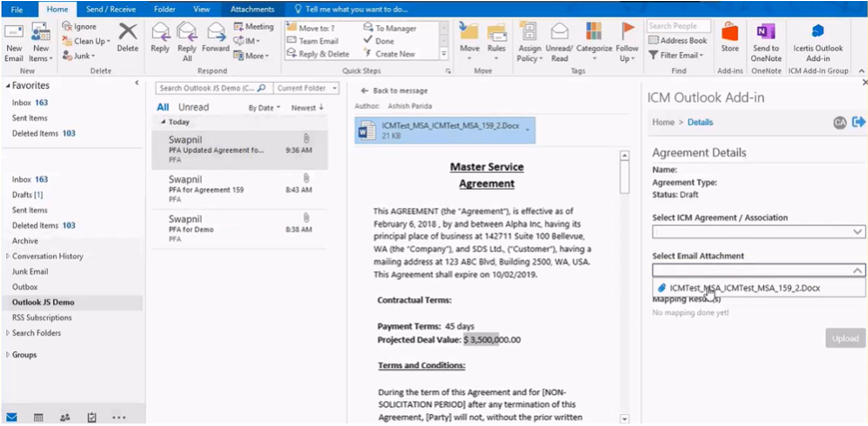Click the Back to message link
This screenshot has width=868, height=426.
click(397, 90)
